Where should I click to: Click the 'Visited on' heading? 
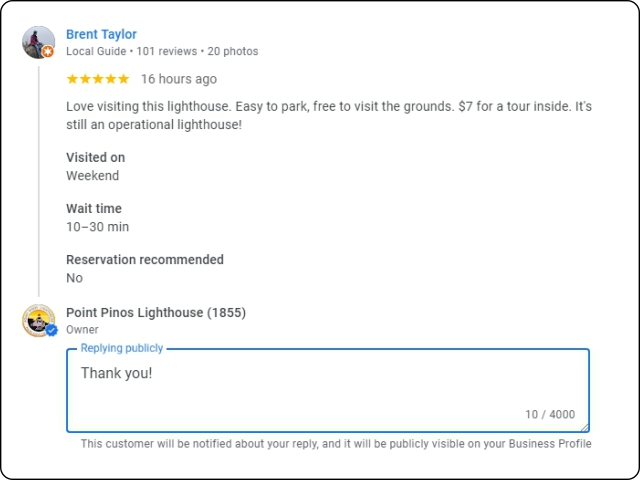[x=96, y=158]
